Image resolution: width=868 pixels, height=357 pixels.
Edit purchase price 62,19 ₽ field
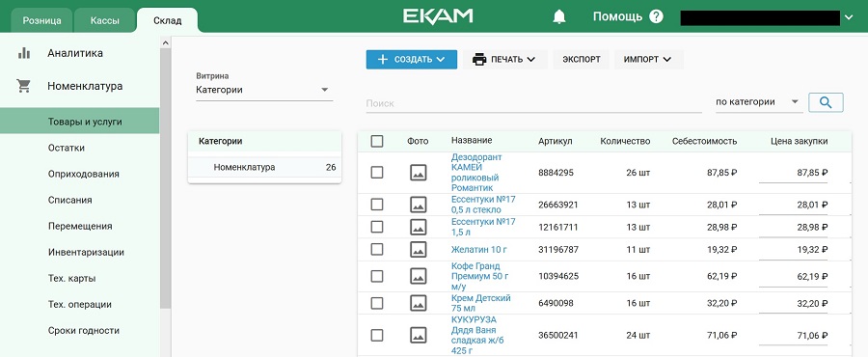(793, 276)
